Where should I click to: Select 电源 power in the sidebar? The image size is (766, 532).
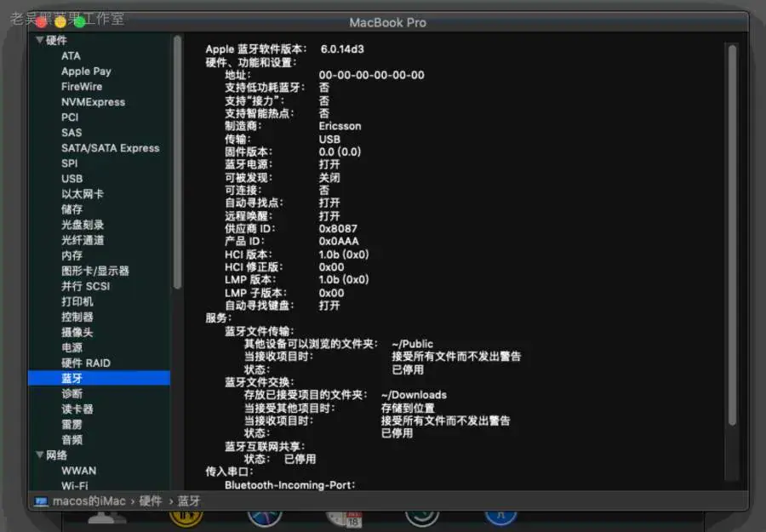pos(71,348)
